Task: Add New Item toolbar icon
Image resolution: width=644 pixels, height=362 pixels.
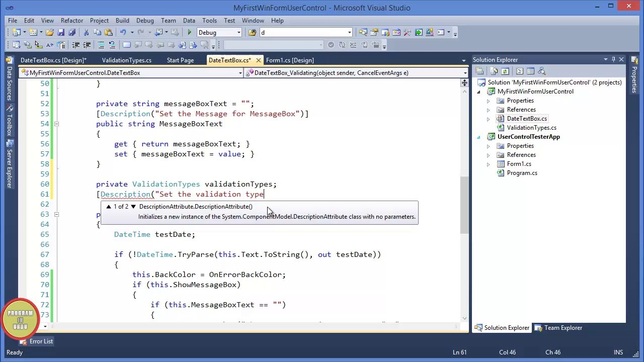Action: [33, 33]
